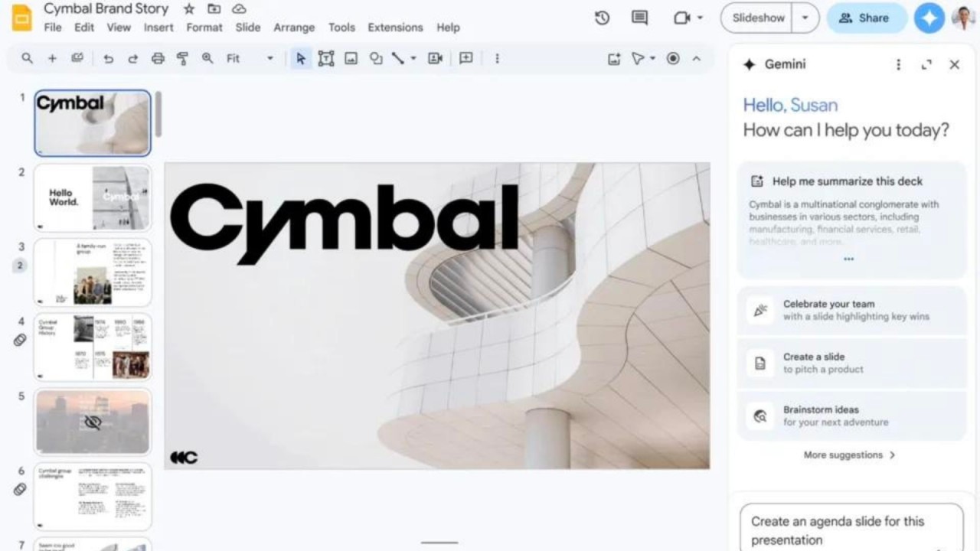Click the print icon in toolbar
The image size is (980, 551).
tap(158, 58)
